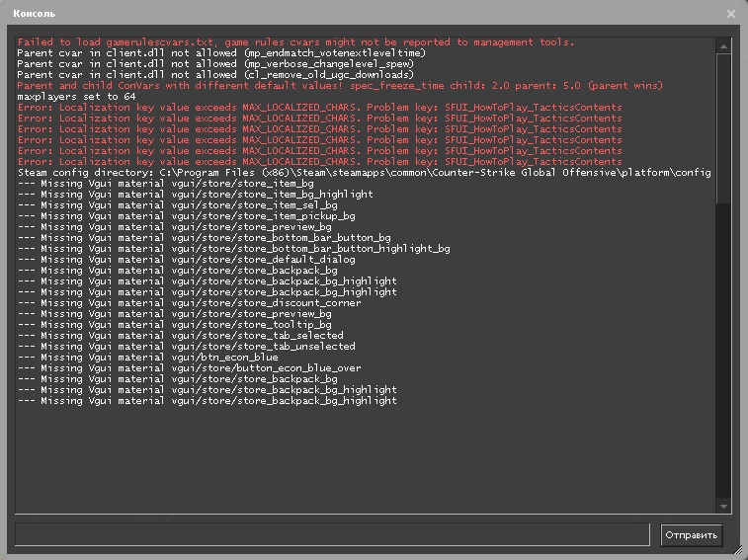748x560 pixels.
Task: Close the Консоль console window
Action: [x=730, y=14]
